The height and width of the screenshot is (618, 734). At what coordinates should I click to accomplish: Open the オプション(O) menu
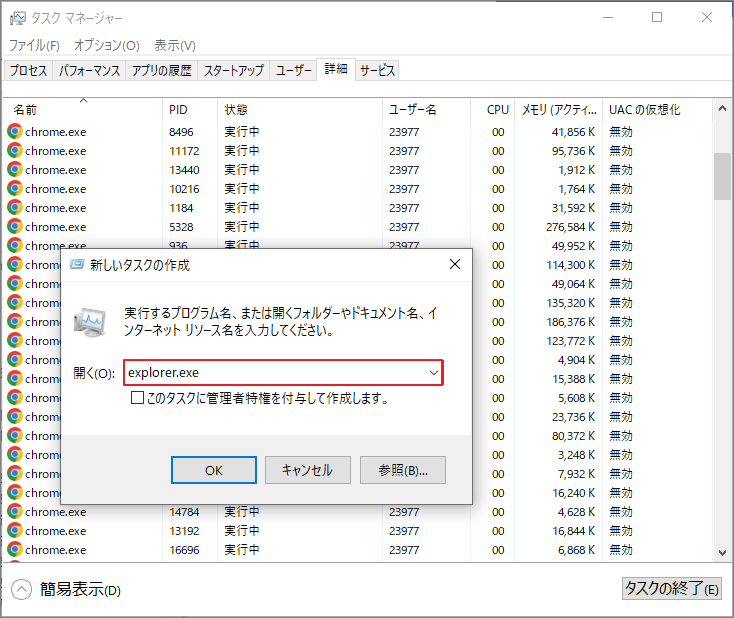point(107,45)
